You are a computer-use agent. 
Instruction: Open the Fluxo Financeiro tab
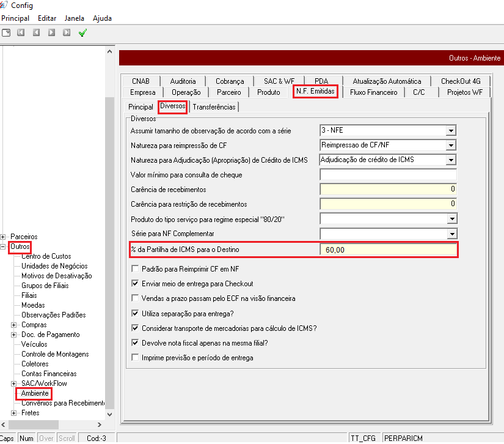(x=373, y=92)
